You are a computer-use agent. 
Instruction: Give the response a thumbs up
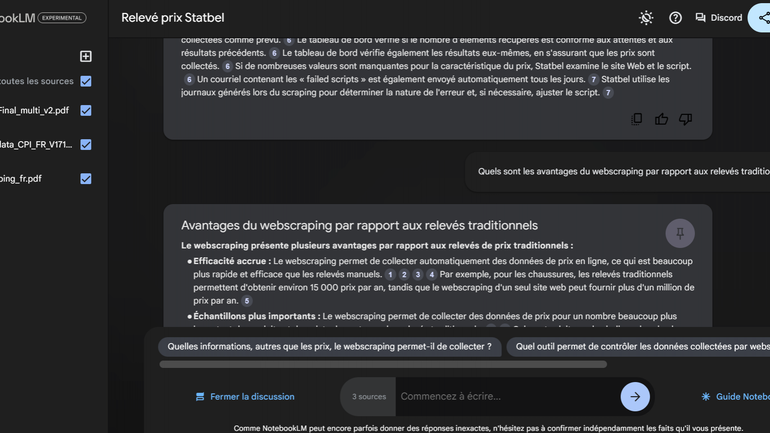661,119
